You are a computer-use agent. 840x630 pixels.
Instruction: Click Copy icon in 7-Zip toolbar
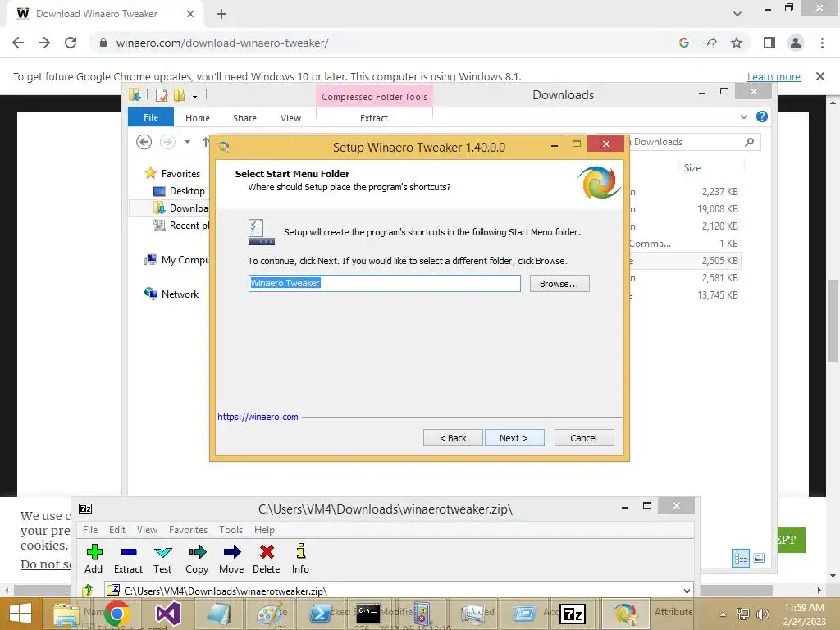pyautogui.click(x=197, y=559)
